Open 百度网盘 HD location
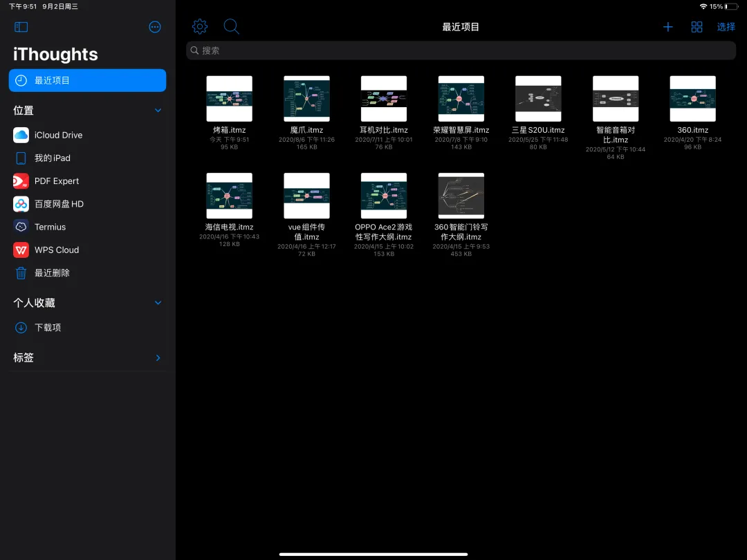The image size is (747, 560). click(x=88, y=204)
